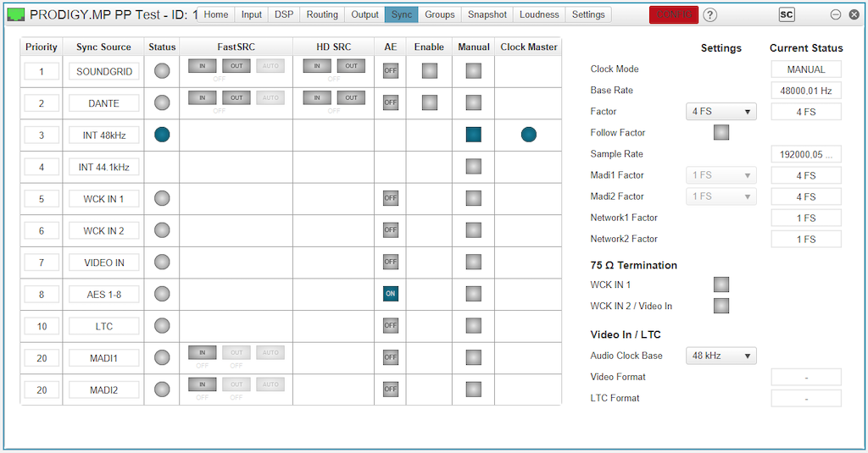Click the INT 48kHz status indicator
Viewport: 868px width, 453px height.
(162, 134)
